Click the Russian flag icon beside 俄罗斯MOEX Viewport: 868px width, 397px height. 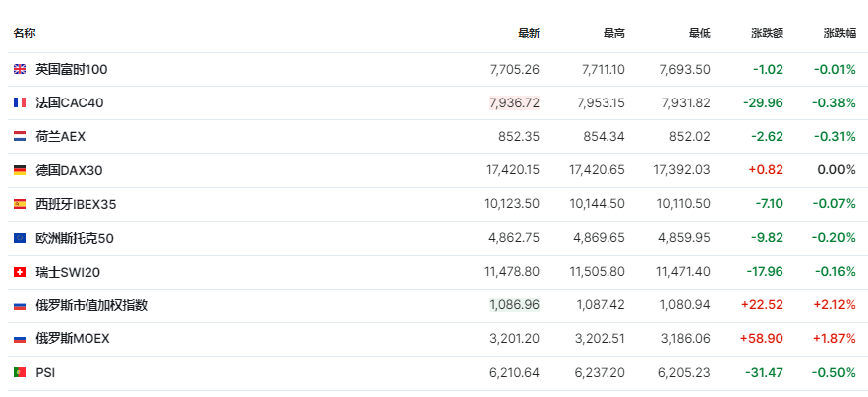[x=20, y=339]
